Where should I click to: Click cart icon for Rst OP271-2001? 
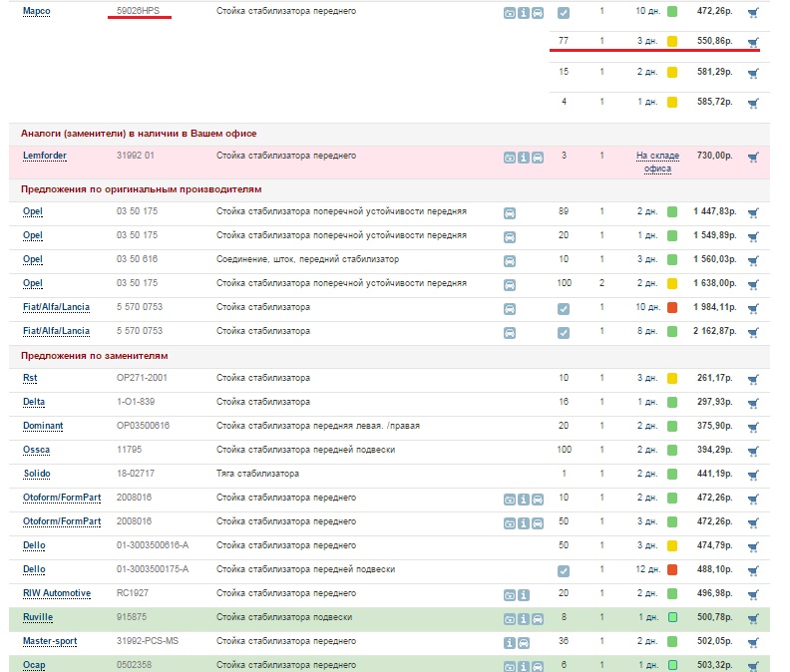coord(753,379)
